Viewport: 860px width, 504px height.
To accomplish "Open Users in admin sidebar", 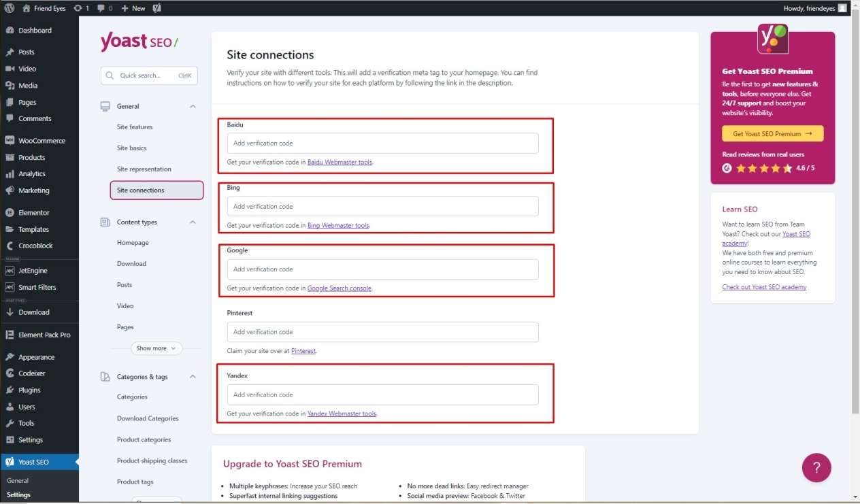I will [27, 407].
